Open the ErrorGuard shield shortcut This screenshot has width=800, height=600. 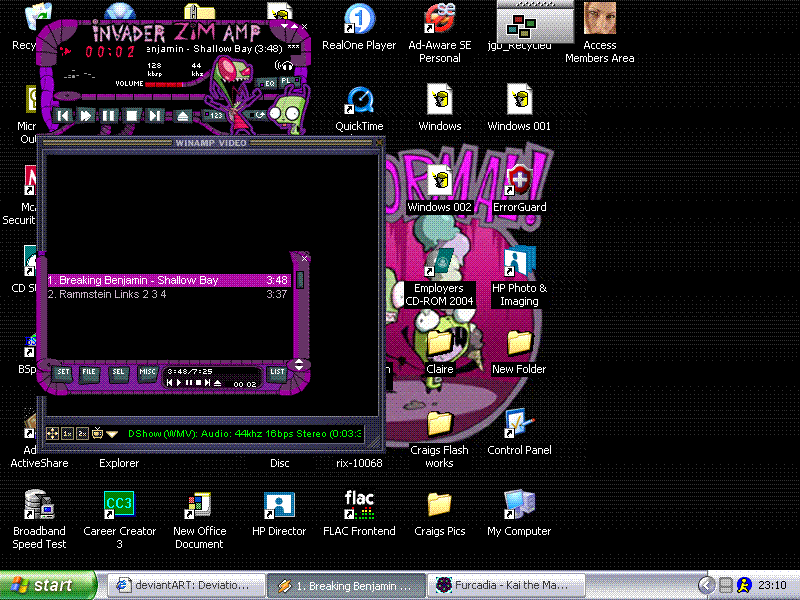(x=519, y=189)
